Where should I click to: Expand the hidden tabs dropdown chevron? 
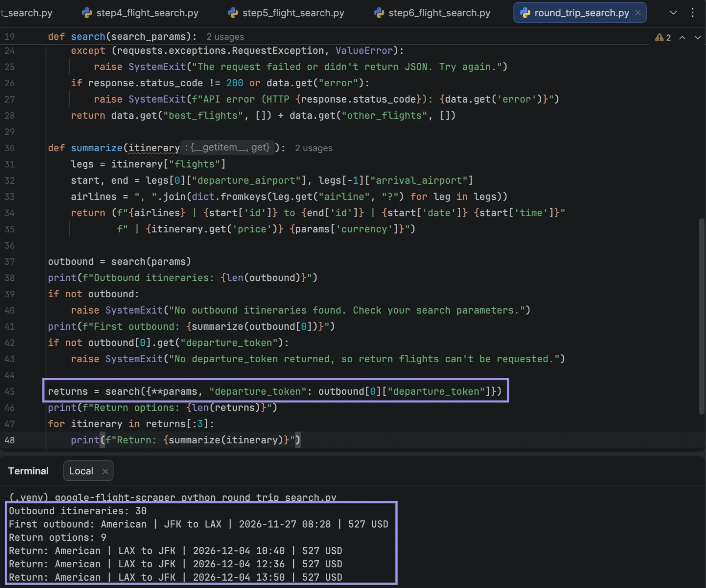673,13
